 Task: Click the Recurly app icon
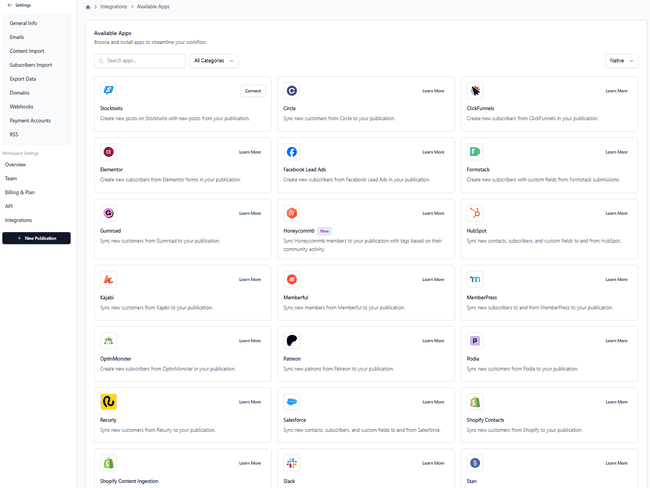pyautogui.click(x=108, y=402)
